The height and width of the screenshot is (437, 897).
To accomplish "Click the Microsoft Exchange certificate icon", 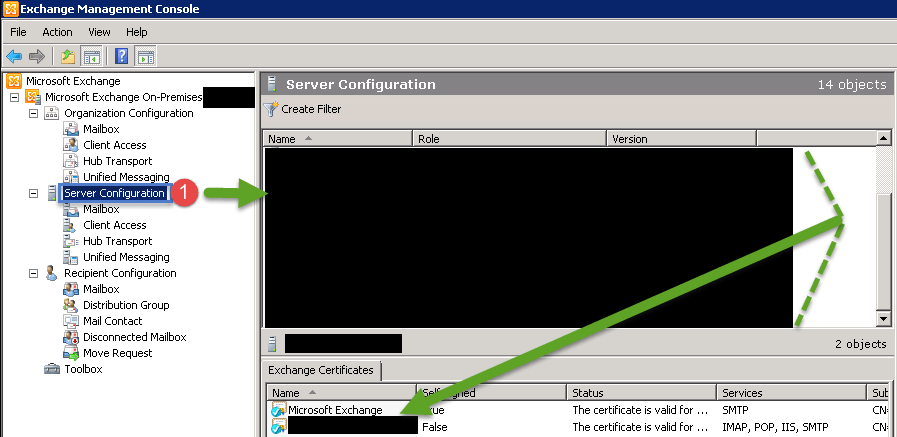I will (x=279, y=410).
